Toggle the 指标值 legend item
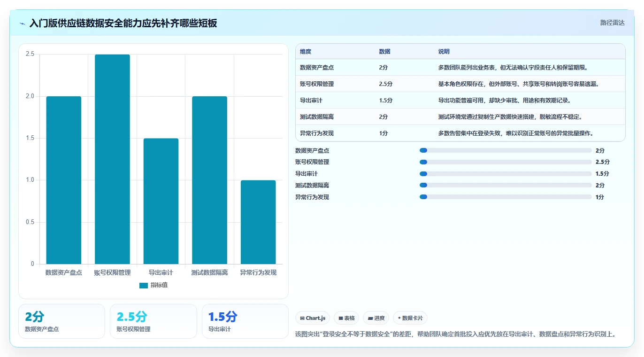644x357 pixels. coord(153,285)
